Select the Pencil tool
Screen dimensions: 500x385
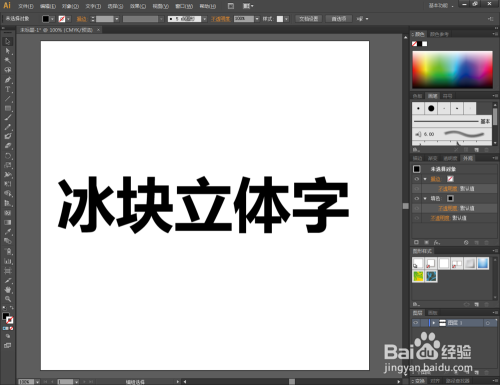8,127
